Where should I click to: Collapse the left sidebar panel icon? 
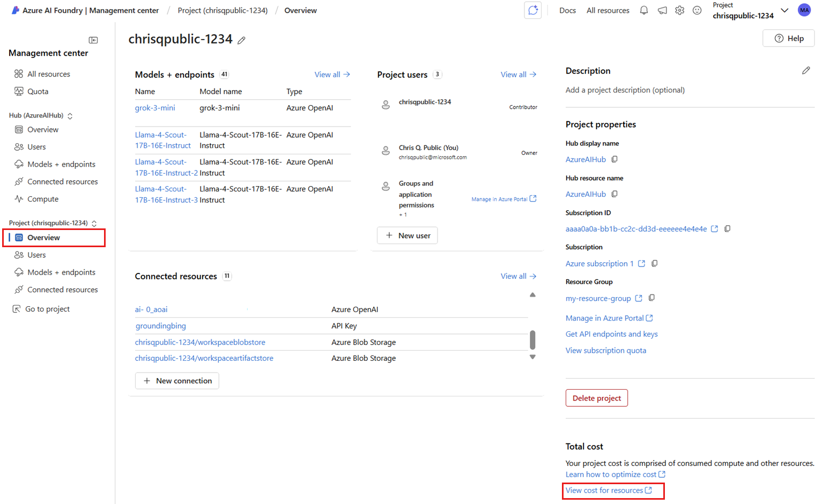pyautogui.click(x=93, y=40)
